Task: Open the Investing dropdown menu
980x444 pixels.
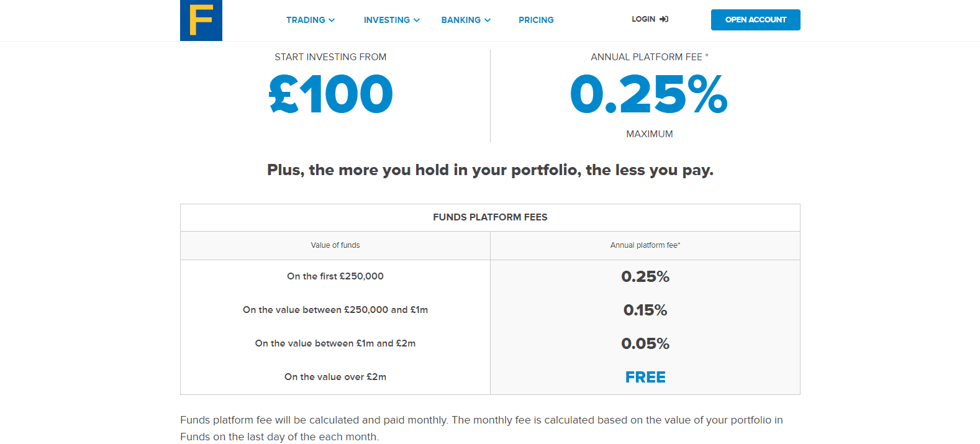Action: (391, 20)
